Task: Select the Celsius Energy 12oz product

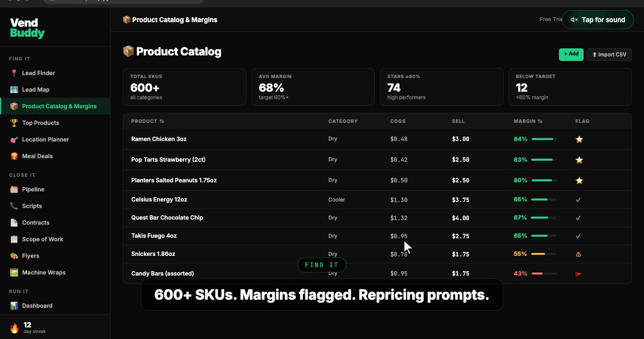Action: click(159, 199)
